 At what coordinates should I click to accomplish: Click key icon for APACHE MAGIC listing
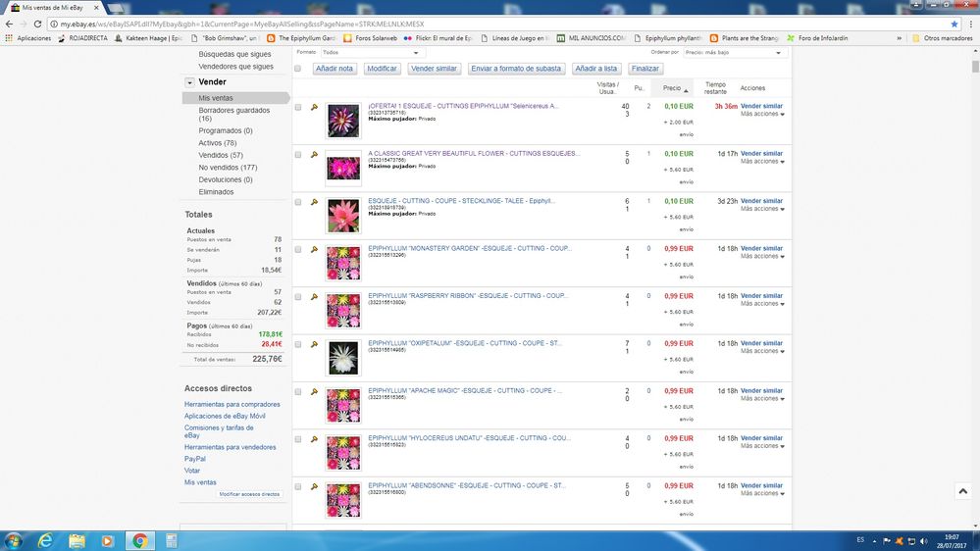[x=314, y=392]
